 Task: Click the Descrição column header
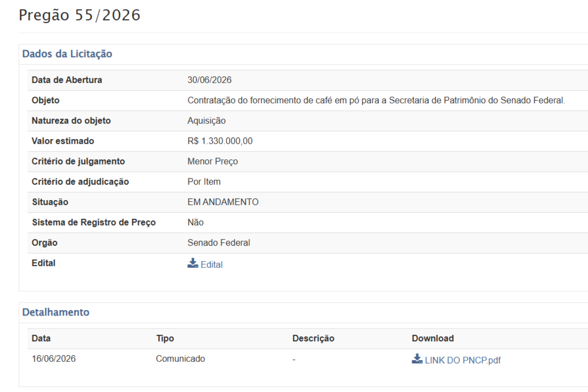click(313, 338)
